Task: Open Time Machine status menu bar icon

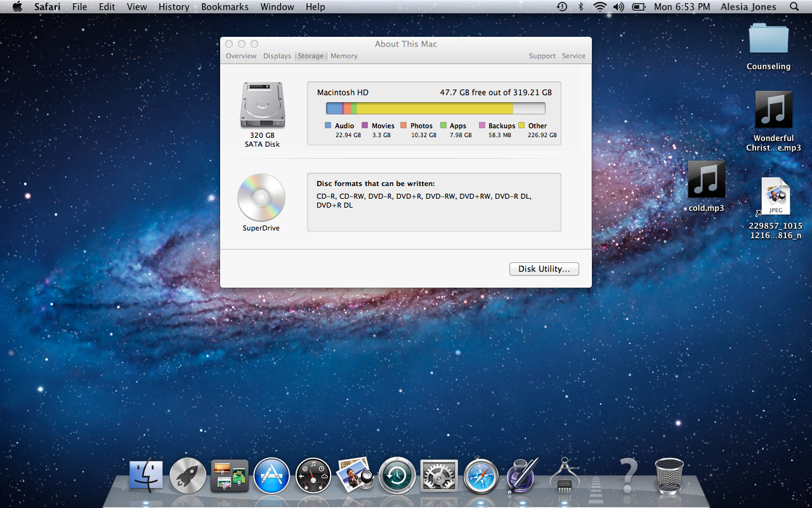Action: [x=561, y=7]
